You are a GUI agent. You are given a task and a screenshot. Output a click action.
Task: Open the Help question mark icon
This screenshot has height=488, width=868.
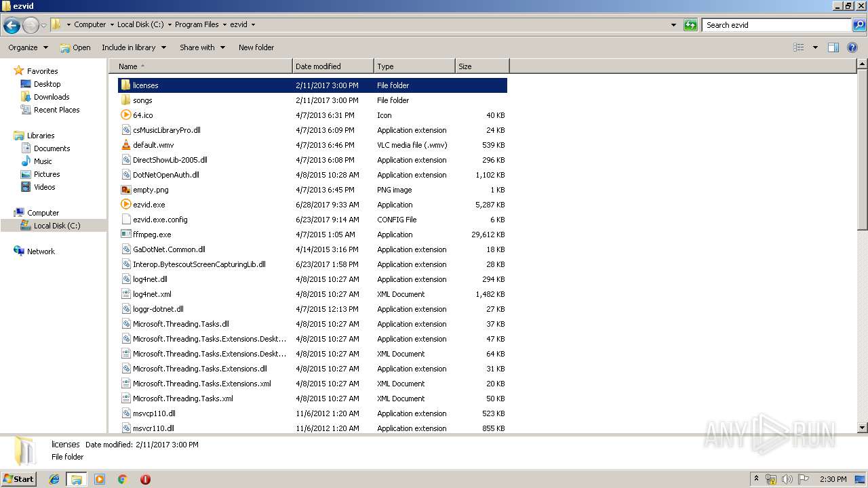point(852,47)
